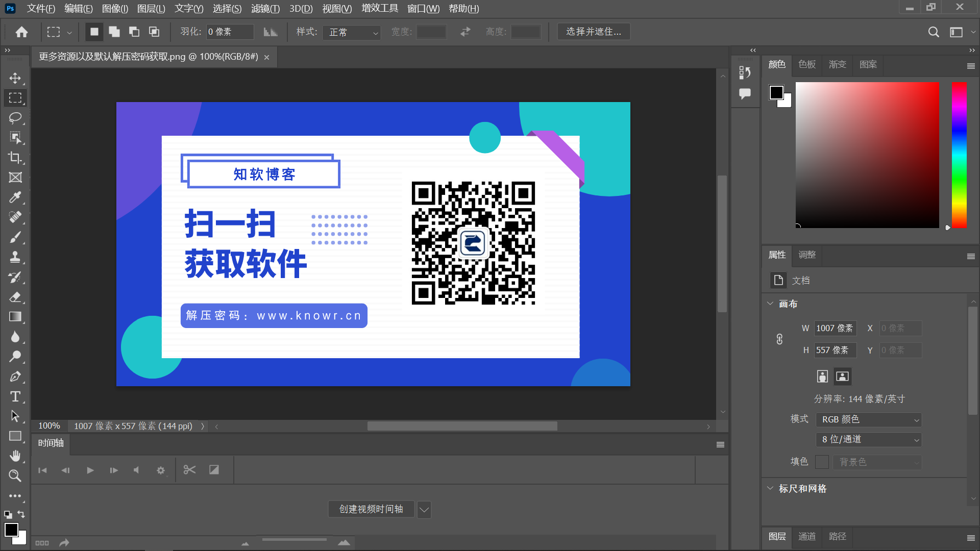Collapse the 画布 section
The image size is (980, 551).
coord(770,304)
